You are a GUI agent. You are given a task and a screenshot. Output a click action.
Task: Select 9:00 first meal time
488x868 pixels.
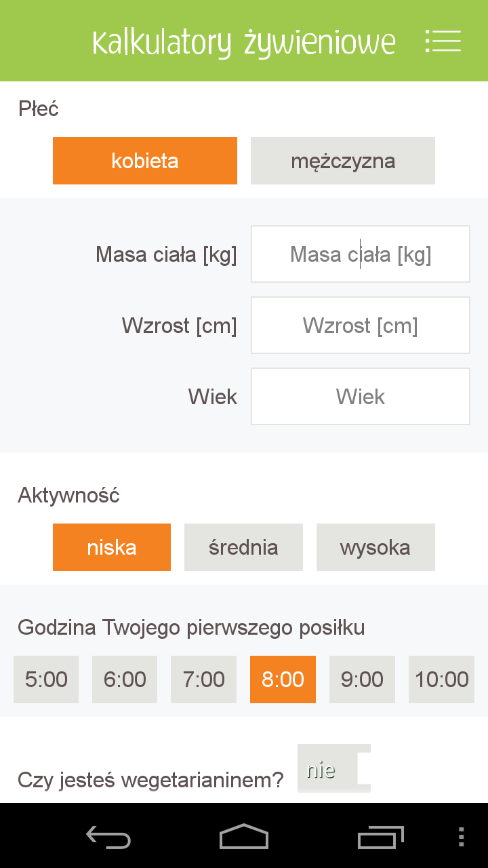(362, 679)
